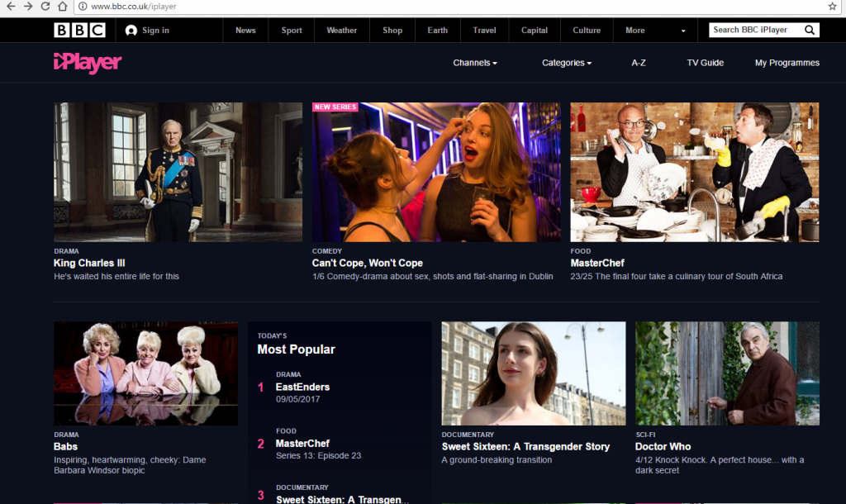
Task: Click the BBC logo
Action: point(79,31)
